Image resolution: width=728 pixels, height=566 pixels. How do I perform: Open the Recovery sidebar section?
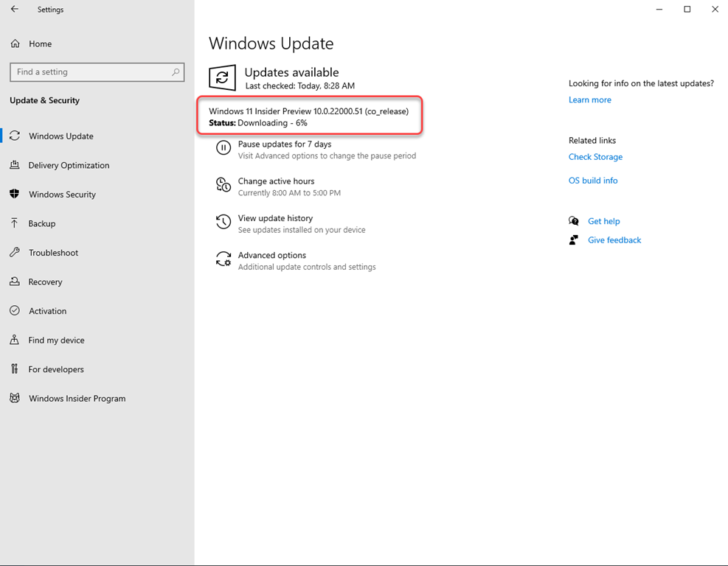(x=45, y=282)
